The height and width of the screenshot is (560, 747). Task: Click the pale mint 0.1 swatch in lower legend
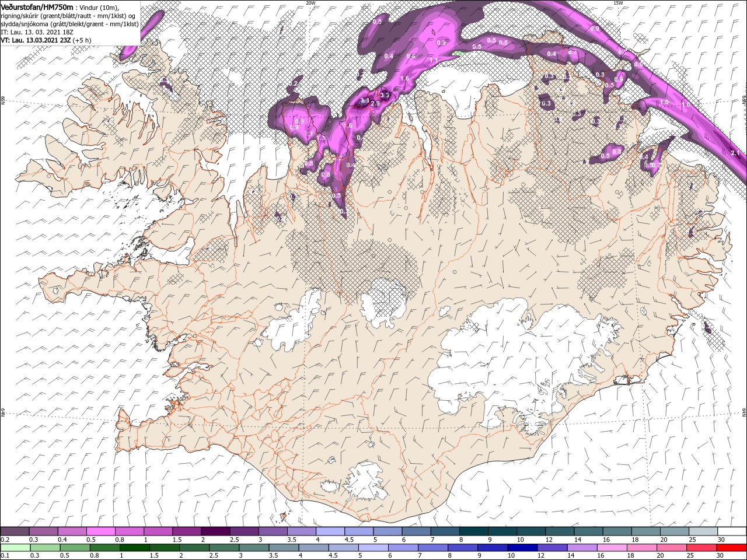15,548
